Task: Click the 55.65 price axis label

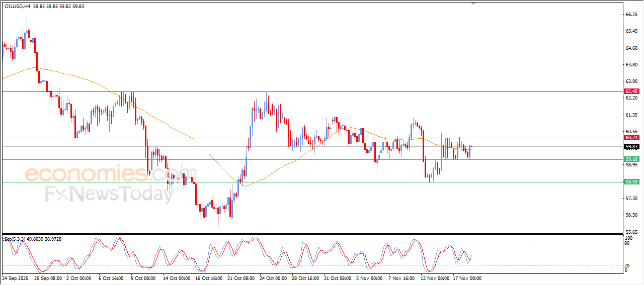Action: pyautogui.click(x=631, y=232)
